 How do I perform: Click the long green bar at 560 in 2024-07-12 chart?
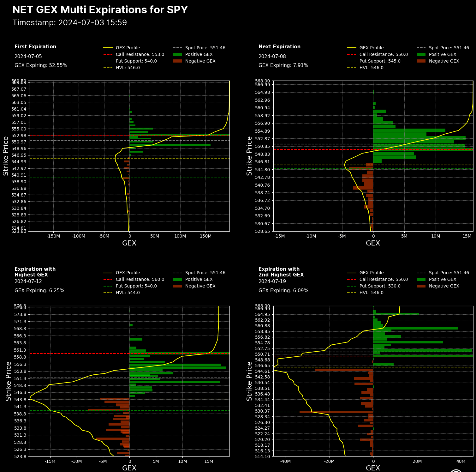click(179, 354)
